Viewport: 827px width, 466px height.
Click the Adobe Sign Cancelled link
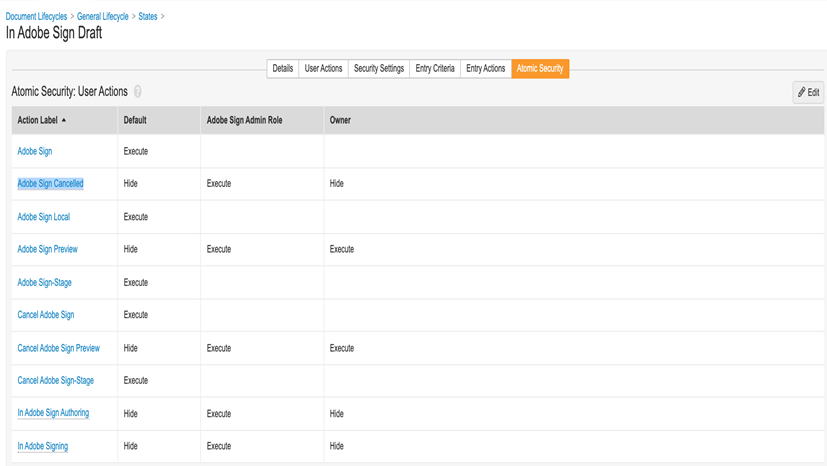coord(50,184)
